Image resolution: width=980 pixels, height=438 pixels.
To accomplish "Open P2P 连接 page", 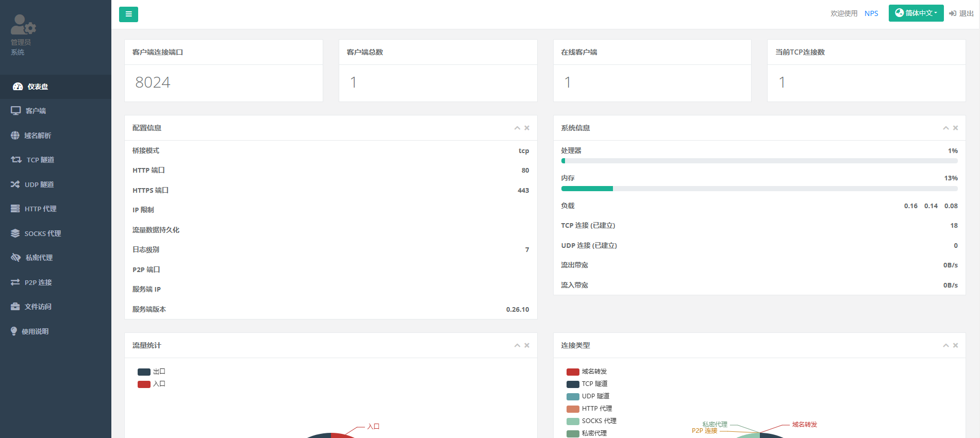I will click(56, 282).
